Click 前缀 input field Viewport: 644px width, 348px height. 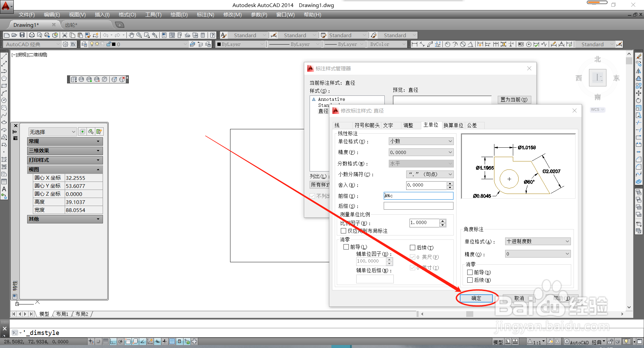(418, 196)
